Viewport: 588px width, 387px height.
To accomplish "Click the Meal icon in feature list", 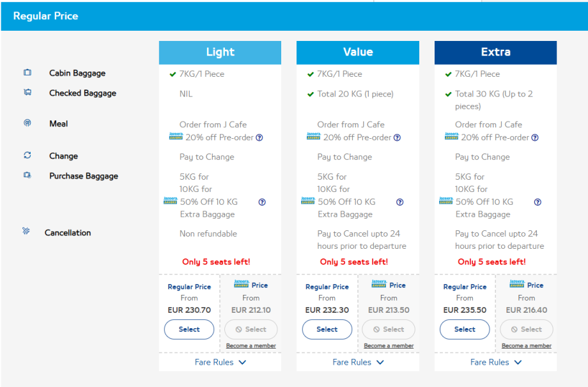I will click(27, 123).
